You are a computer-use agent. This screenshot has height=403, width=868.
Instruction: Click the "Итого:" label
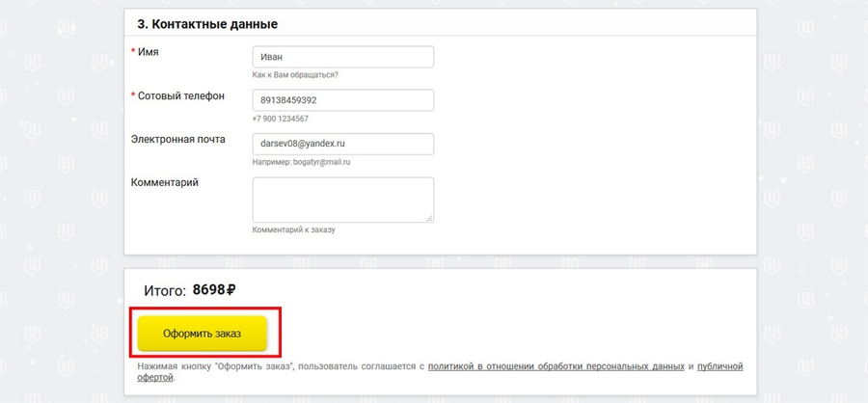pos(165,290)
